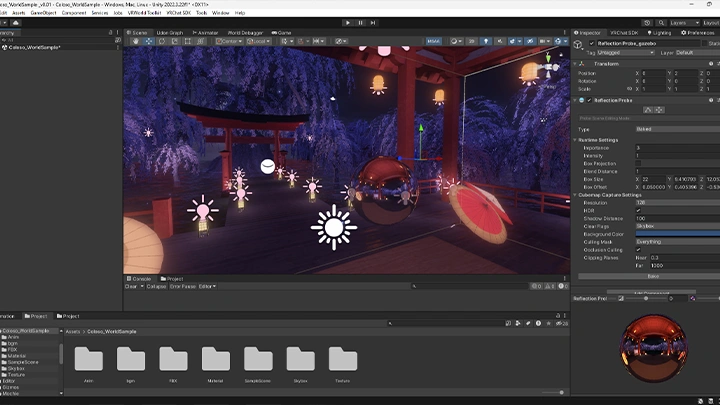Click the Project panel lock icon
Image resolution: width=720 pixels, height=405 pixels.
click(x=558, y=316)
